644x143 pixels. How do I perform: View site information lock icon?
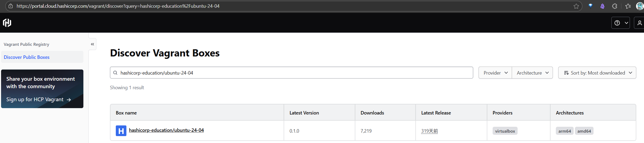coord(11,6)
